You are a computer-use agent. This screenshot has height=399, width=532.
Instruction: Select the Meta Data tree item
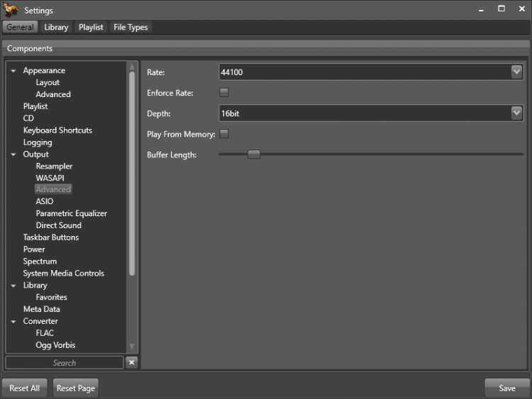point(41,309)
